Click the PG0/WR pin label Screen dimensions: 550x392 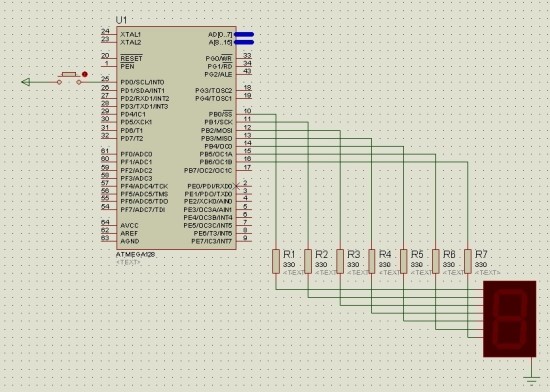pyautogui.click(x=219, y=58)
